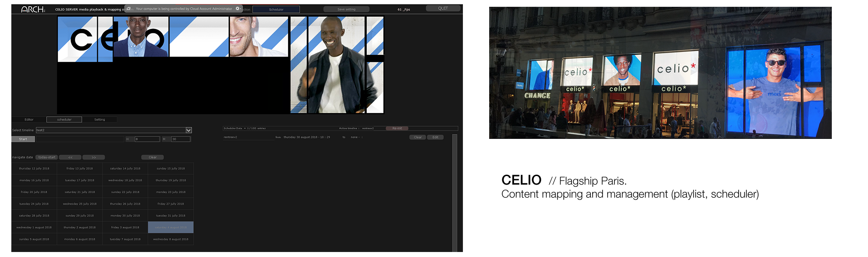Click the Re-init button
The height and width of the screenshot is (257, 868).
coord(397,128)
